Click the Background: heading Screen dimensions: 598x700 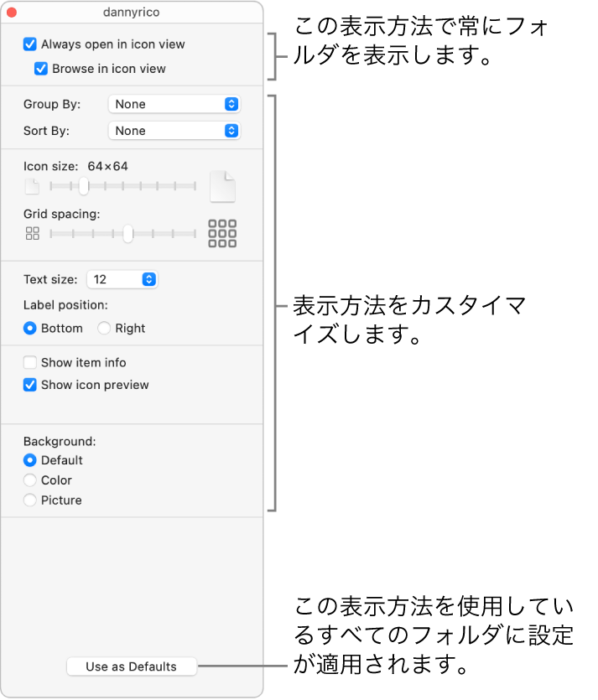pos(60,441)
